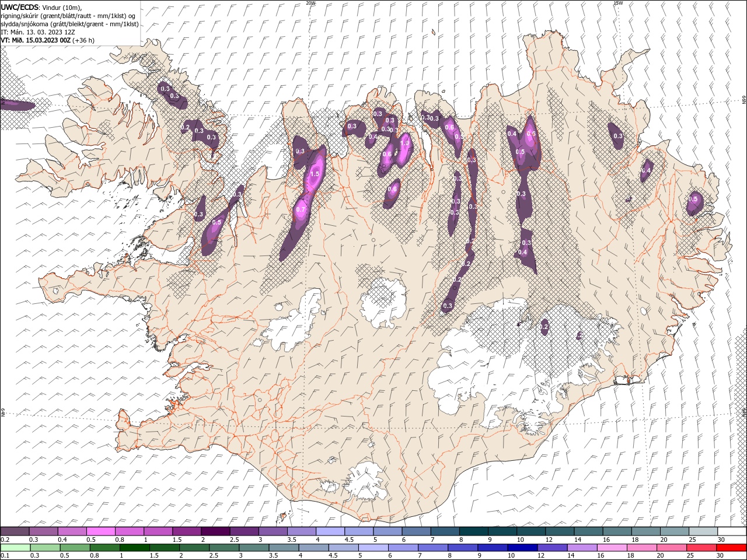Pick upper legend pale swatch starting at 25
The height and width of the screenshot is (560, 747).
(x=703, y=531)
